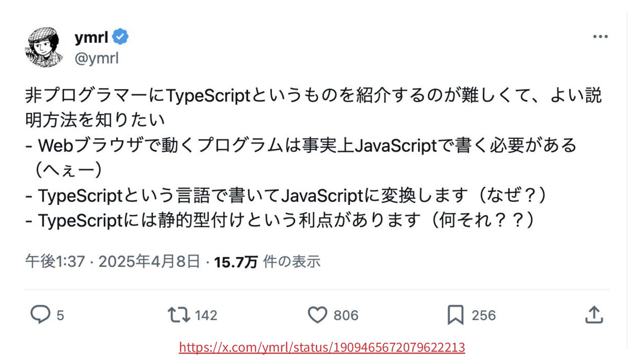Click the share upload arrow icon
Viewport: 644px width, 362px height.
(594, 315)
